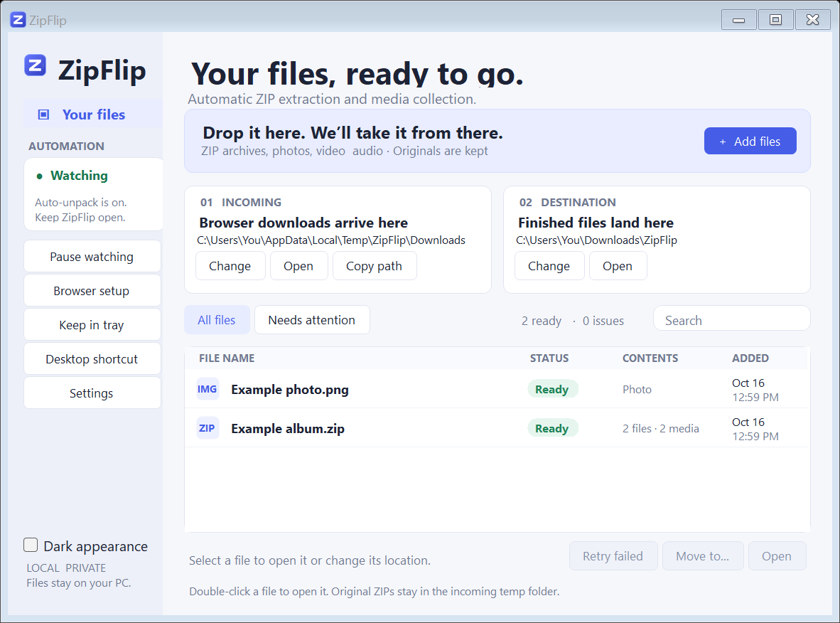Click the incoming Temp Downloads path text

pyautogui.click(x=331, y=240)
